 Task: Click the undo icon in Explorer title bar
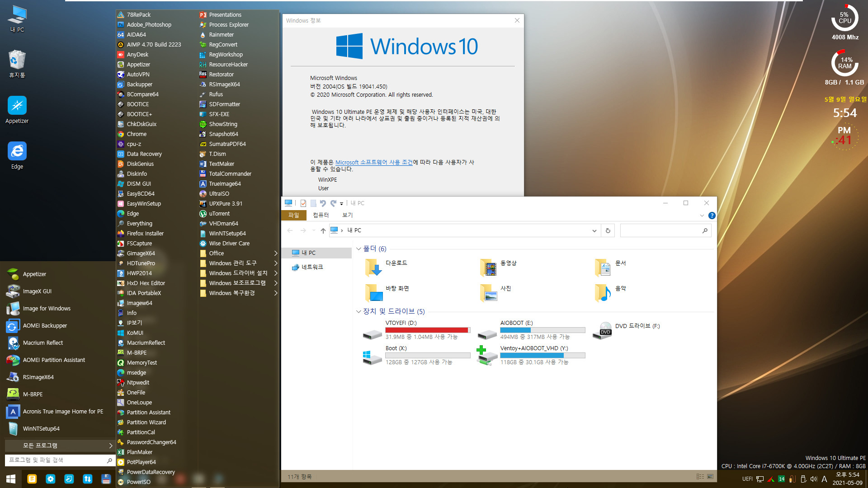pyautogui.click(x=323, y=203)
